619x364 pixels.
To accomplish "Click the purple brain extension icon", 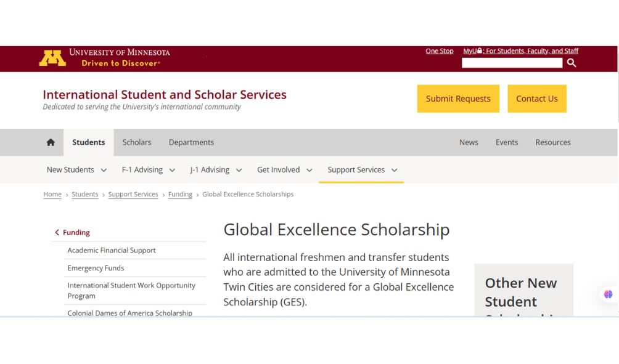I will pos(608,294).
